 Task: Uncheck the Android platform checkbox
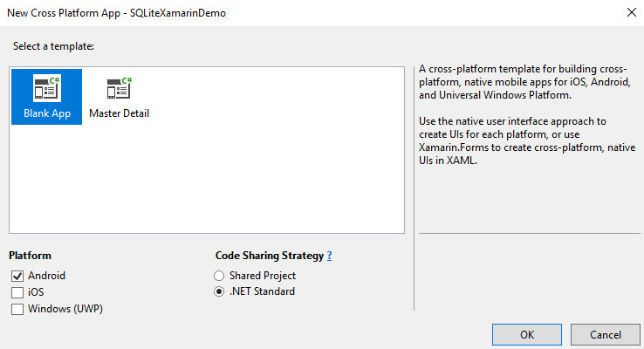pos(17,276)
